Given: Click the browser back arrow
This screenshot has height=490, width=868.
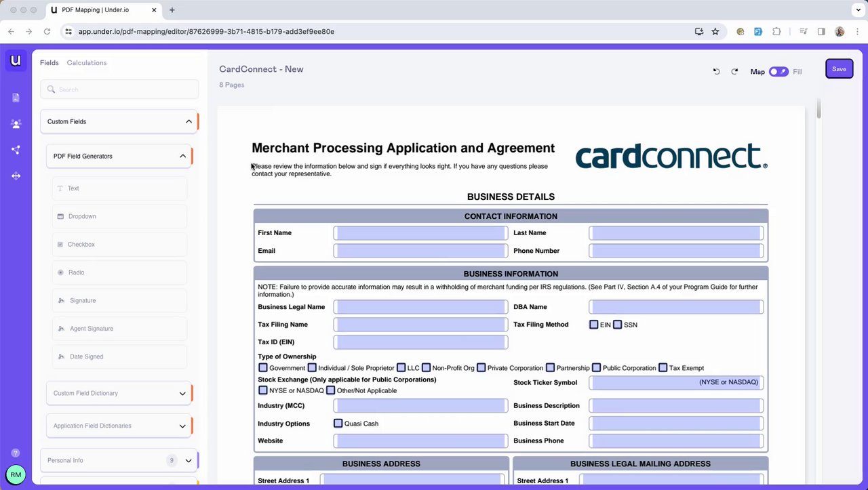Looking at the screenshot, I should pyautogui.click(x=11, y=31).
